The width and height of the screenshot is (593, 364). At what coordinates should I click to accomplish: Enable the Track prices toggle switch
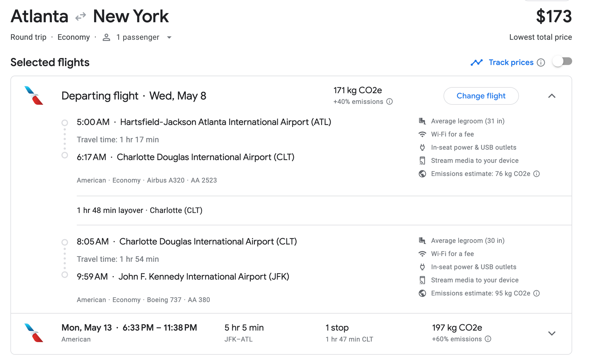pos(562,61)
